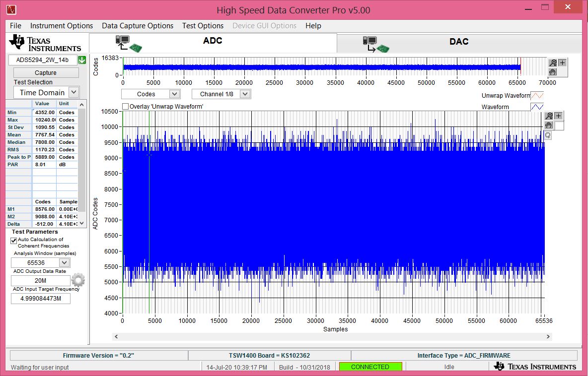Select the zoom tool above the top graph

click(x=552, y=62)
